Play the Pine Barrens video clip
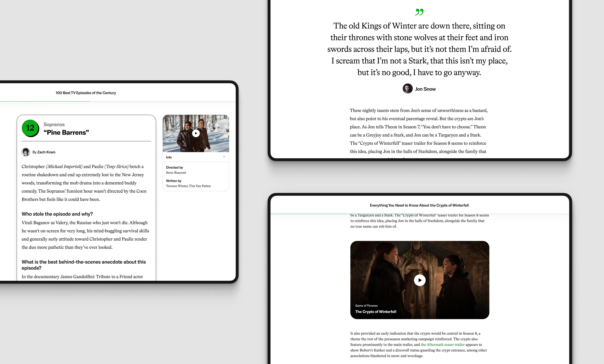This screenshot has width=604, height=364. tap(196, 133)
